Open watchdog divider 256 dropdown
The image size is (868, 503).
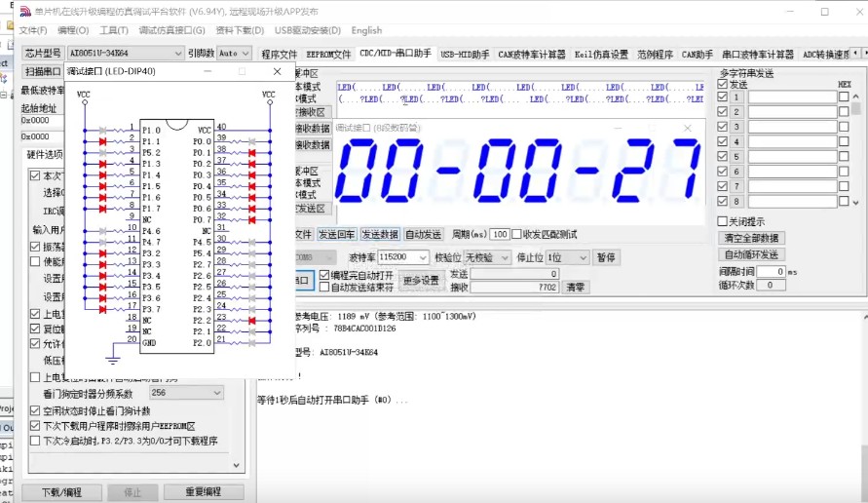point(186,393)
